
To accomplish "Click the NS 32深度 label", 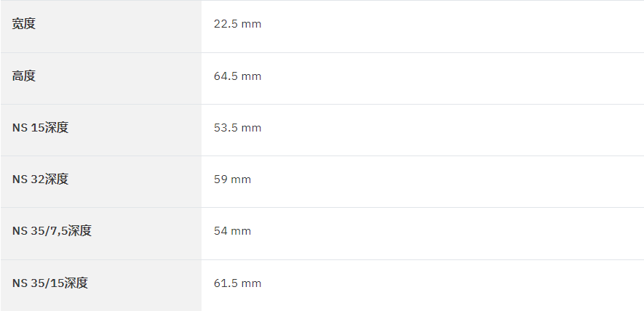I will click(x=40, y=179).
